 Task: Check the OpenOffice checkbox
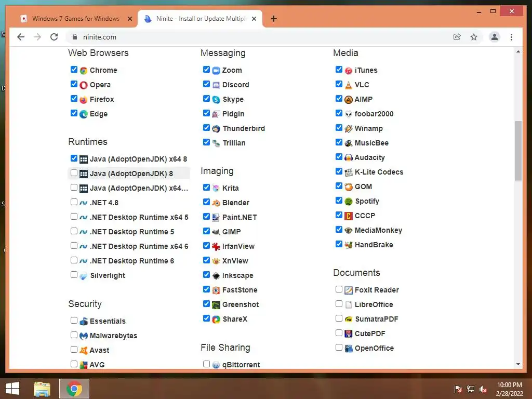[x=339, y=348]
